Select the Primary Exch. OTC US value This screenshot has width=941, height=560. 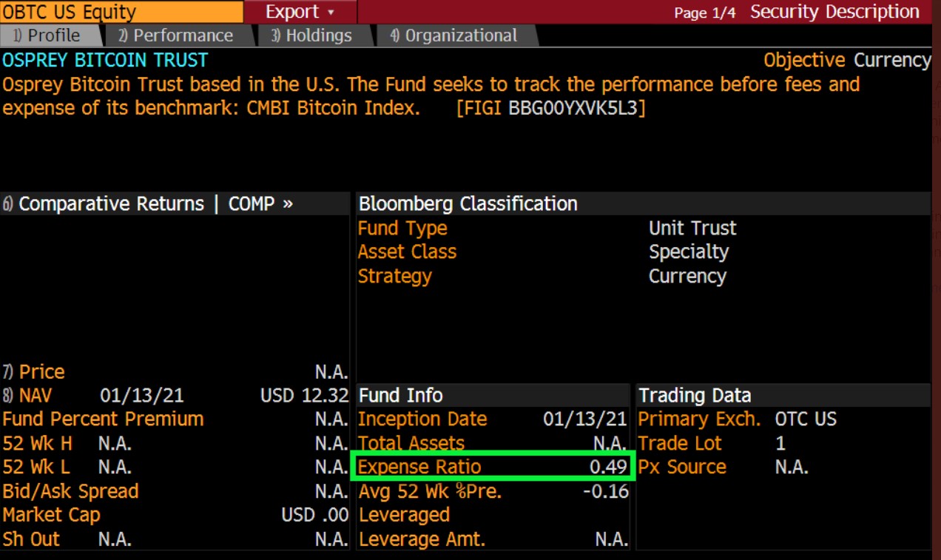806,419
